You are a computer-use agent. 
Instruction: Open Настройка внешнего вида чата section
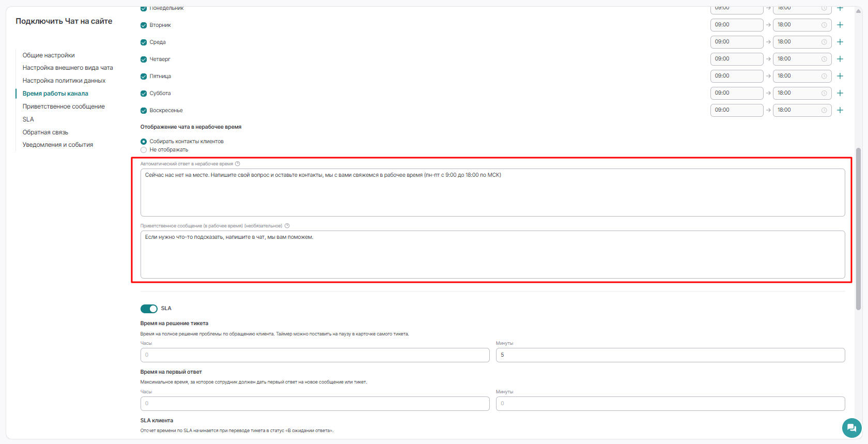click(68, 68)
